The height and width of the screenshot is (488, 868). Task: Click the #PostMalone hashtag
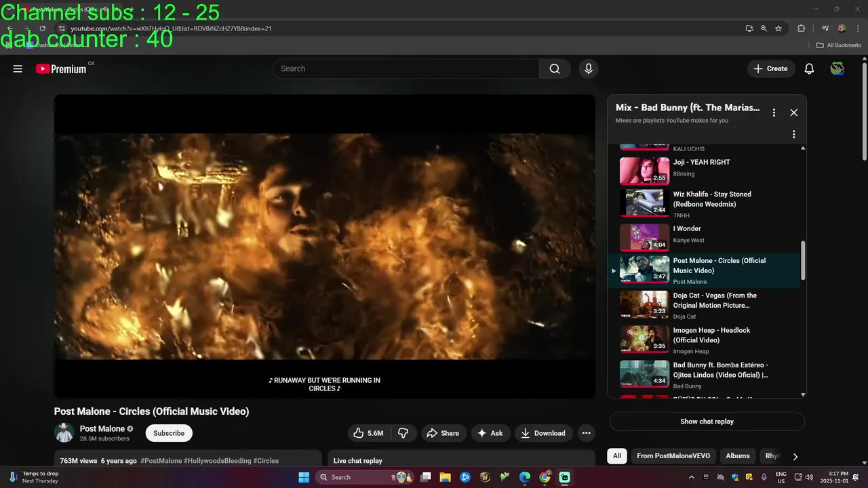coord(161,461)
